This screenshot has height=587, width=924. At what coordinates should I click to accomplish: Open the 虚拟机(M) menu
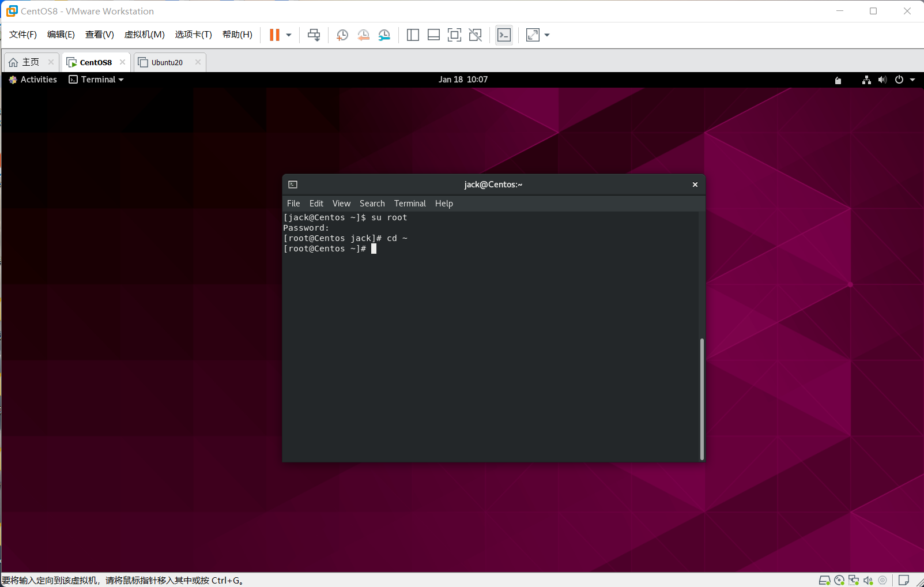[145, 35]
